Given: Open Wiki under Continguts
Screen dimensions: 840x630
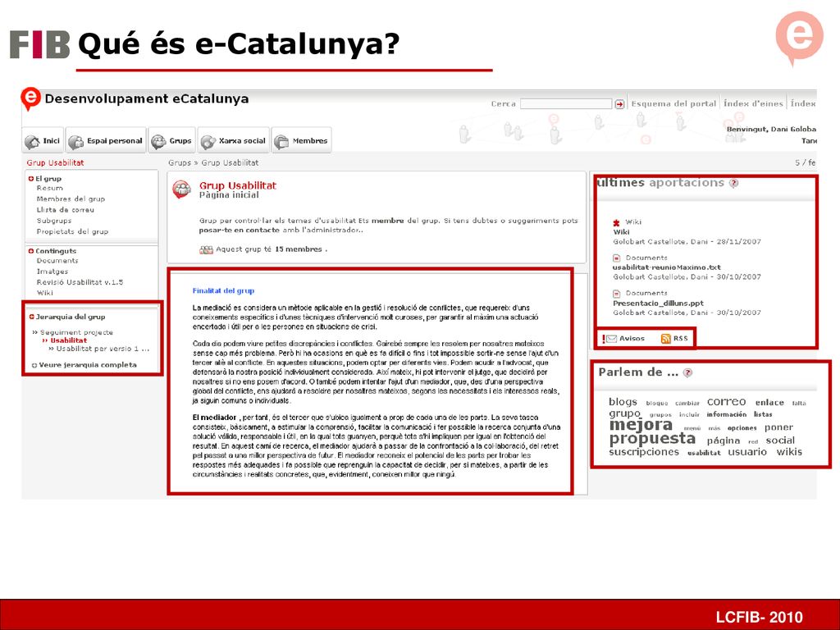Looking at the screenshot, I should coord(45,293).
